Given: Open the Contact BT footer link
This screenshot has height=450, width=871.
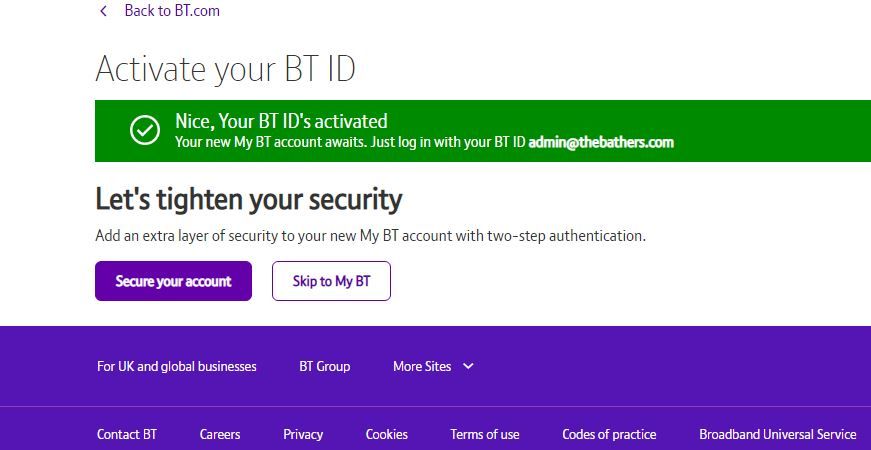Looking at the screenshot, I should pos(127,434).
